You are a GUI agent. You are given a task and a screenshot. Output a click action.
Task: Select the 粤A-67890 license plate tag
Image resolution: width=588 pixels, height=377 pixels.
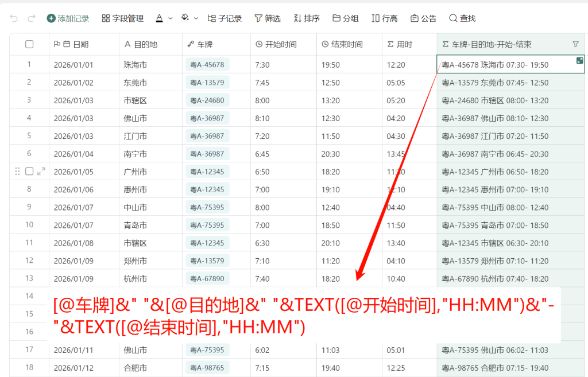(207, 278)
